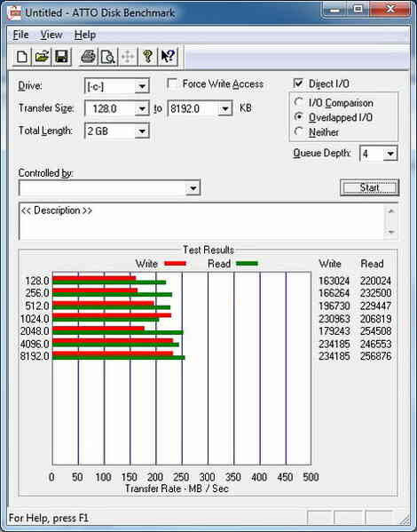
Task: Click the read value 254508
Action: click(x=375, y=330)
